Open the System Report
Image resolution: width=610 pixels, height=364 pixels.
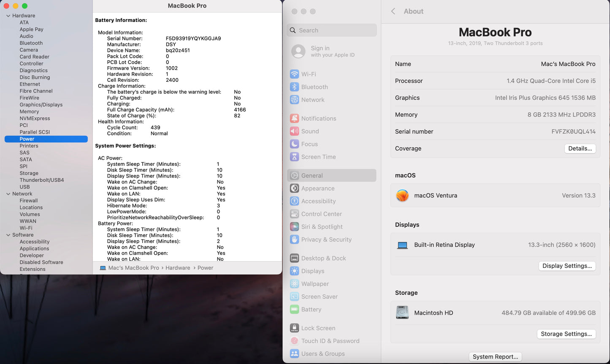tap(495, 356)
